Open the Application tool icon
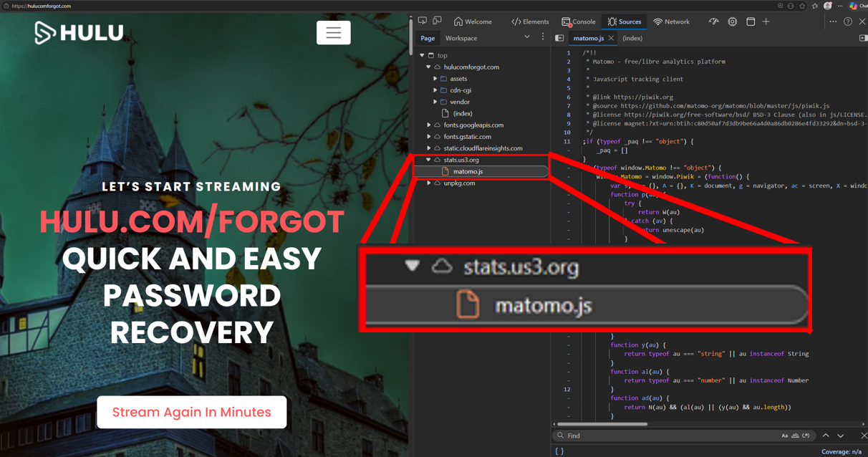The height and width of the screenshot is (457, 868). click(751, 21)
